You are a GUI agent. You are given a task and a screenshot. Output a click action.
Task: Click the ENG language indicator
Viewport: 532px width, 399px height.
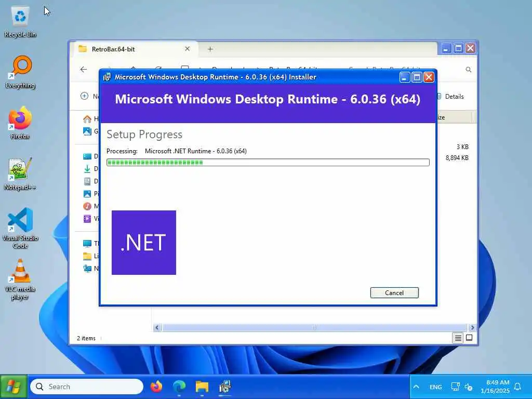pyautogui.click(x=436, y=387)
